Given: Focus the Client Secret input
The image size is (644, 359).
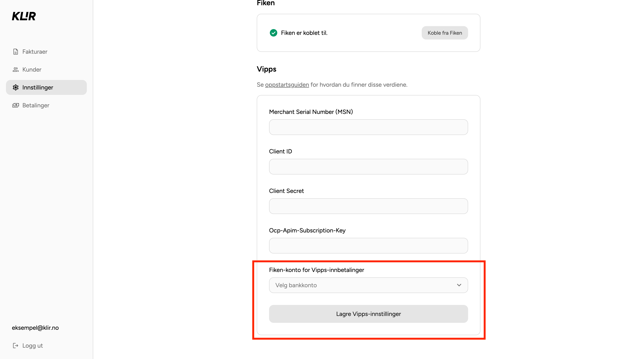Looking at the screenshot, I should 369,206.
